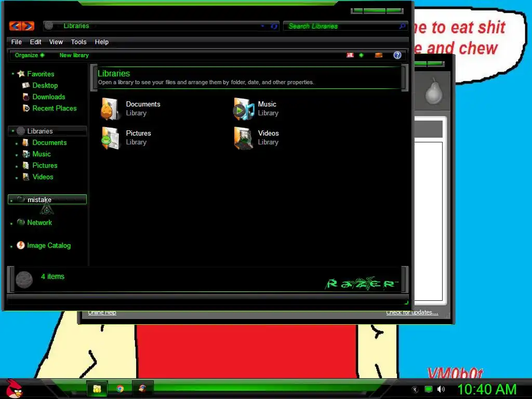Click Check for updates link in the back window
Image resolution: width=532 pixels, height=399 pixels.
click(x=412, y=312)
